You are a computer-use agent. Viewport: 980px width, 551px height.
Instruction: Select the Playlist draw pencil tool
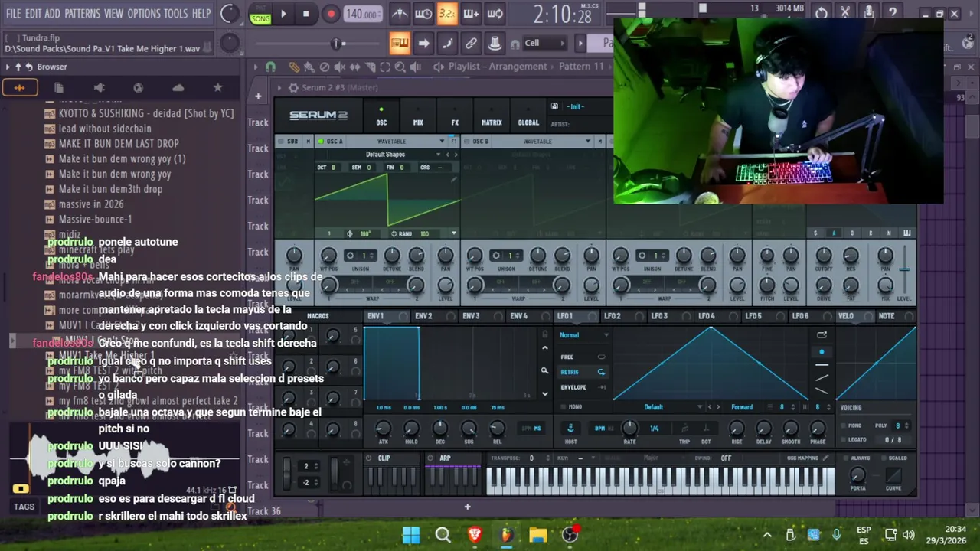coord(294,67)
